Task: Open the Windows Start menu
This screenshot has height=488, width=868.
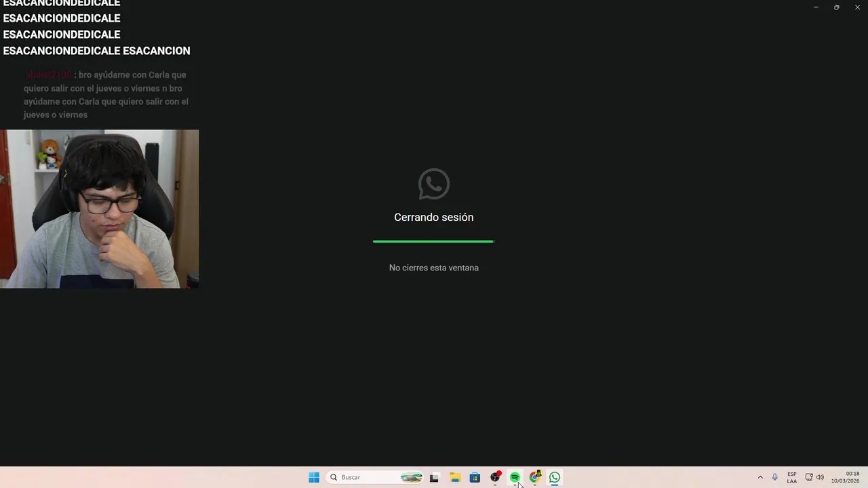Action: point(314,477)
